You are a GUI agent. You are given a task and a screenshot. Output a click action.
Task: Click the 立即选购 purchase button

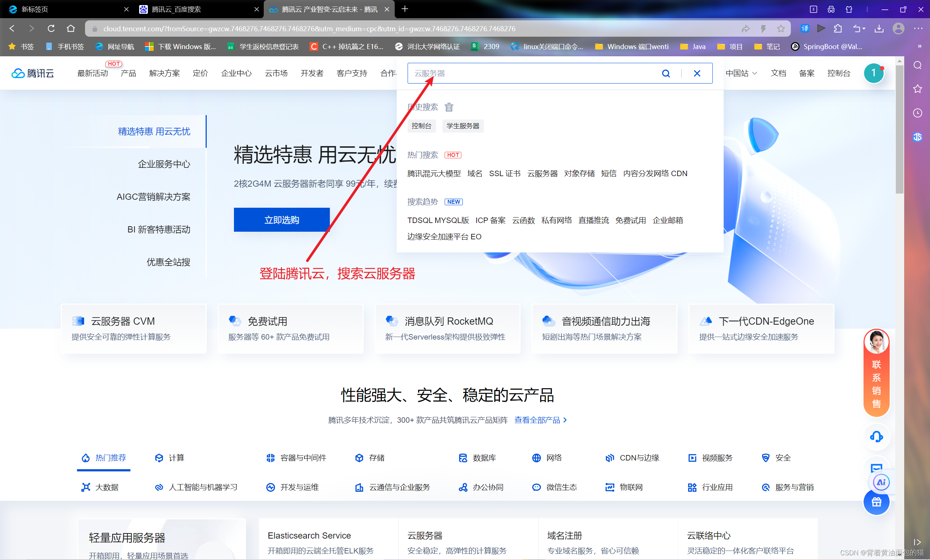pyautogui.click(x=282, y=219)
